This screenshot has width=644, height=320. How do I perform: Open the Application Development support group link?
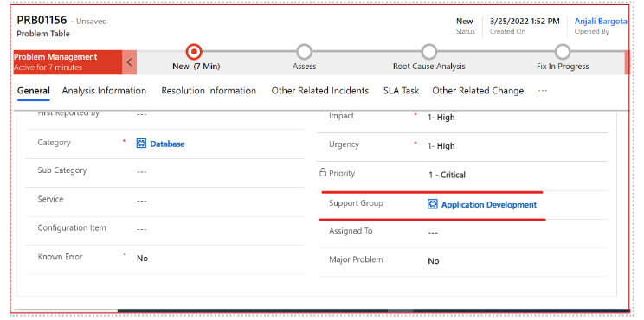tap(489, 204)
